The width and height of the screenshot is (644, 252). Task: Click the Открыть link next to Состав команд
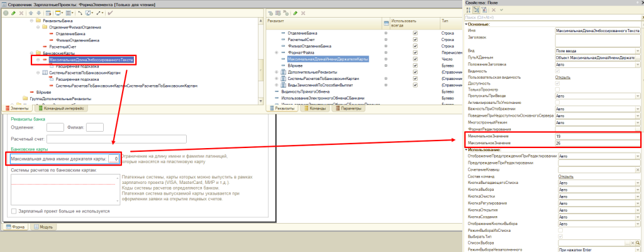click(563, 176)
